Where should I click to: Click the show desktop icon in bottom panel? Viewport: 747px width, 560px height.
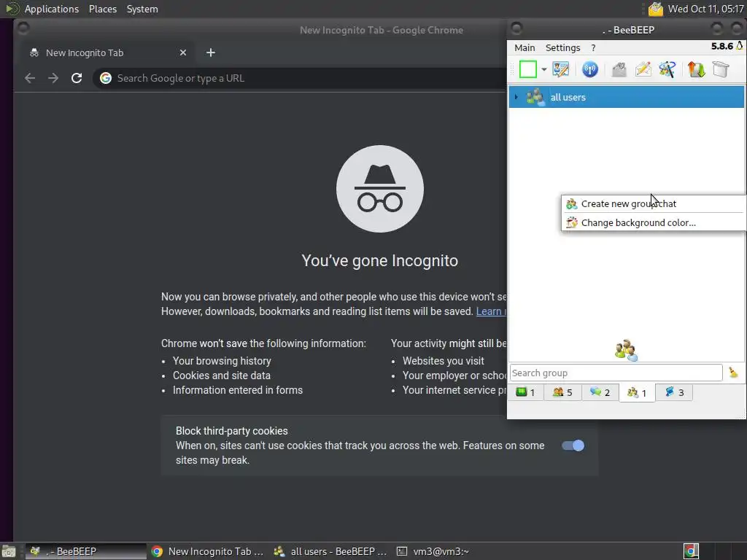click(x=9, y=551)
